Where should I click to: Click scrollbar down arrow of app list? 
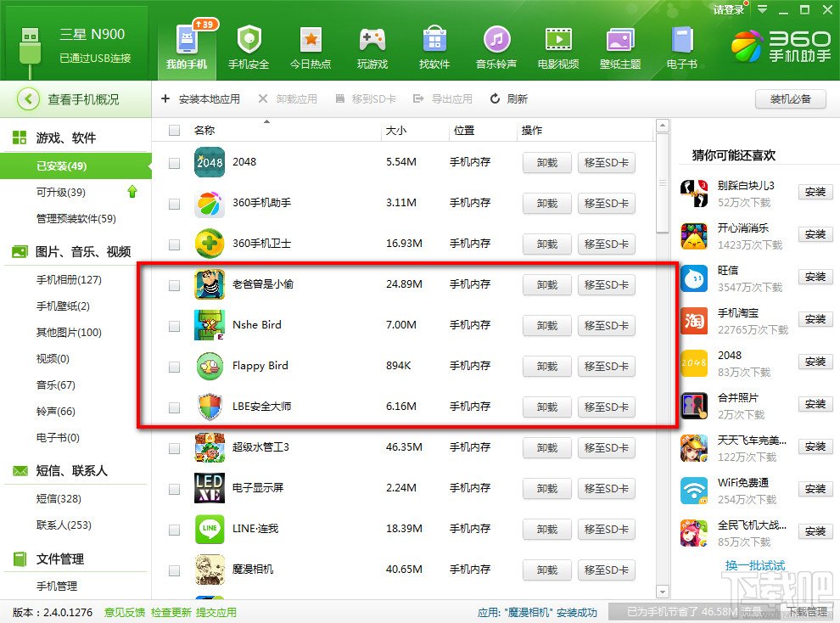[x=663, y=592]
